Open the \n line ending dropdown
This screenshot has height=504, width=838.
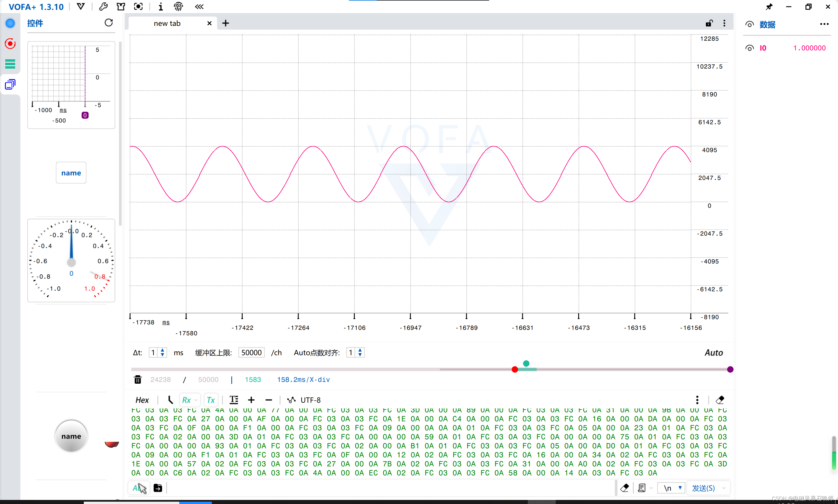pos(672,488)
